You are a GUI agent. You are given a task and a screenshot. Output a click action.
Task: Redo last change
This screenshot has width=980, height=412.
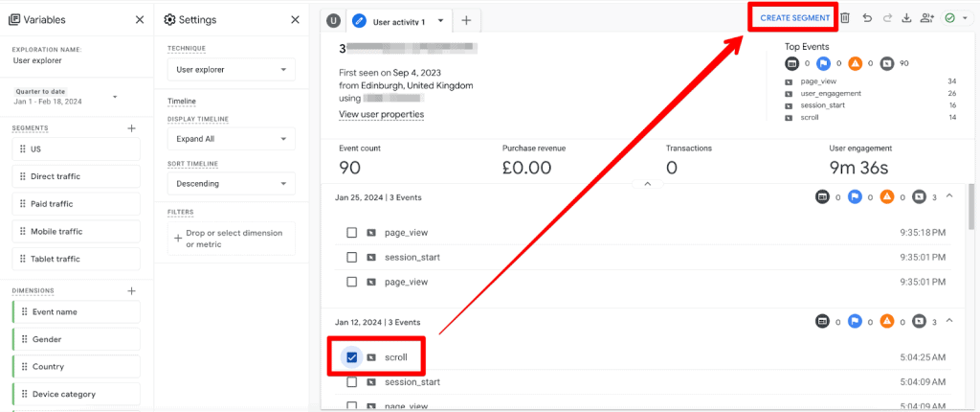887,18
